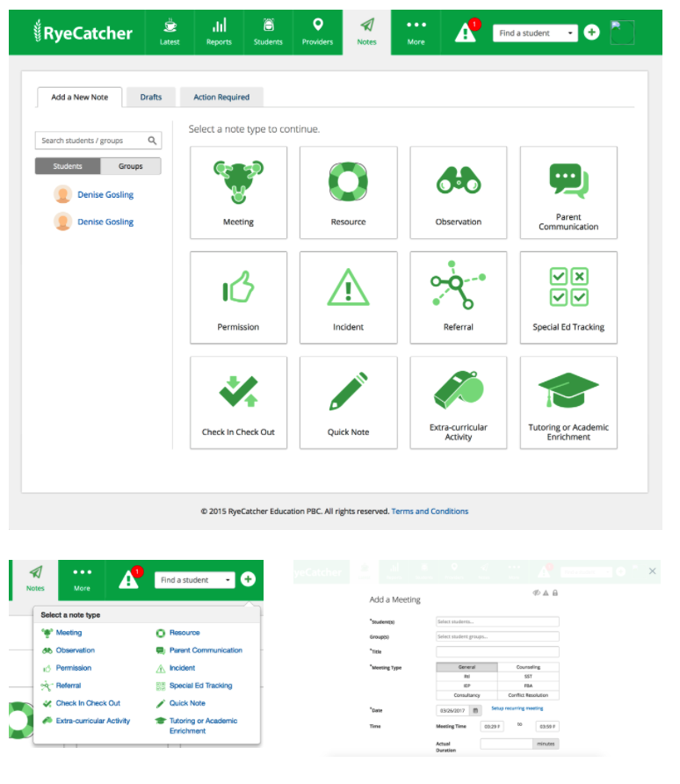
Task: Choose the Special Ed Tracking checklist card
Action: [568, 297]
